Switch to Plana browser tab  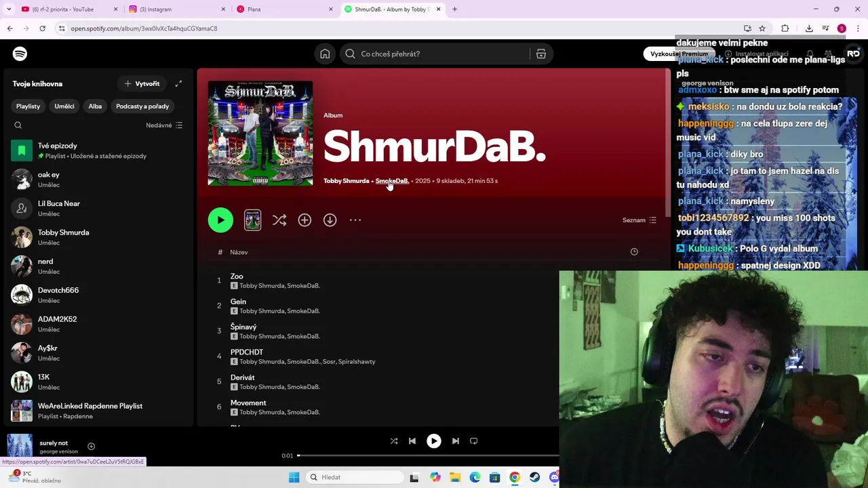point(284,9)
